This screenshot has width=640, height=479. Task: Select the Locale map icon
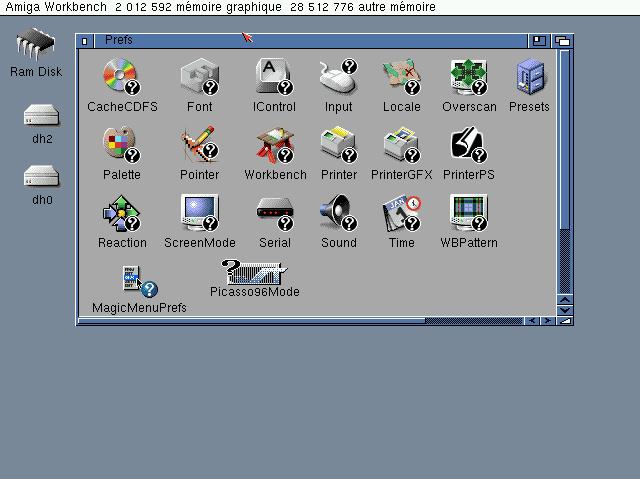[x=402, y=76]
